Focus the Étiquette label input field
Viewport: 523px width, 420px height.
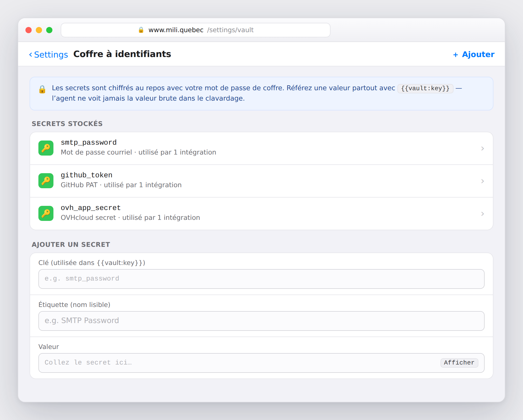261,321
